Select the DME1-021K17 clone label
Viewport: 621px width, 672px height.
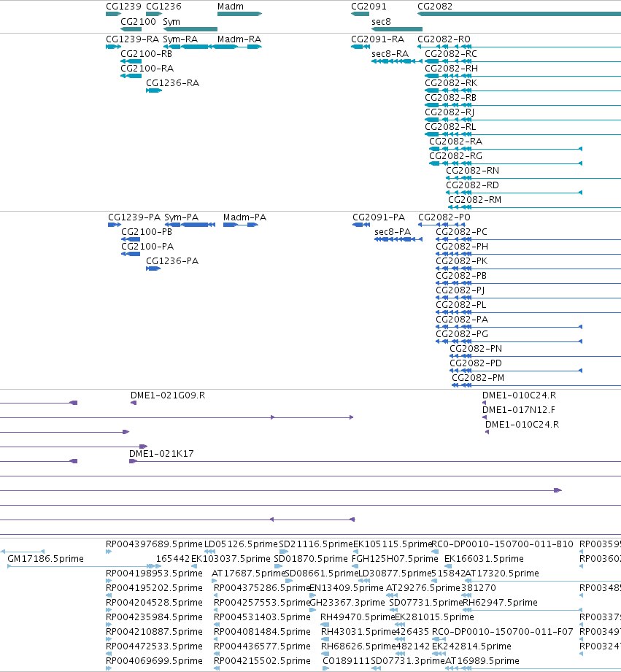point(161,454)
